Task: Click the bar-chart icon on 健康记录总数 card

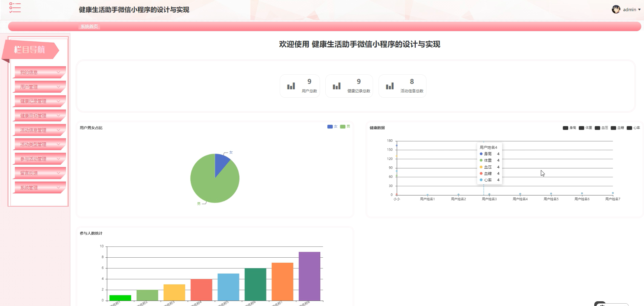Action: click(337, 86)
